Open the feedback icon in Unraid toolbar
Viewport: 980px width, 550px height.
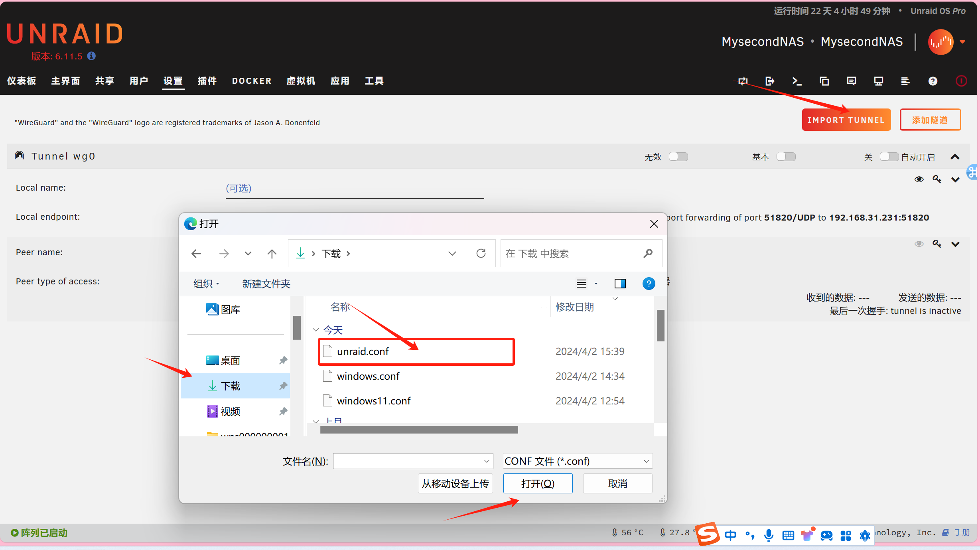[x=851, y=81]
